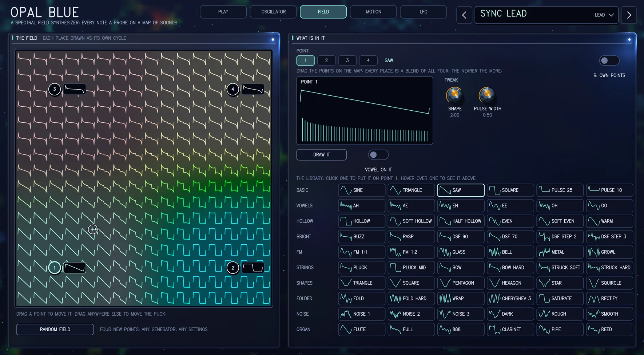Pick the SQUARE basic waveform
The height and width of the screenshot is (355, 644).
[x=510, y=190]
